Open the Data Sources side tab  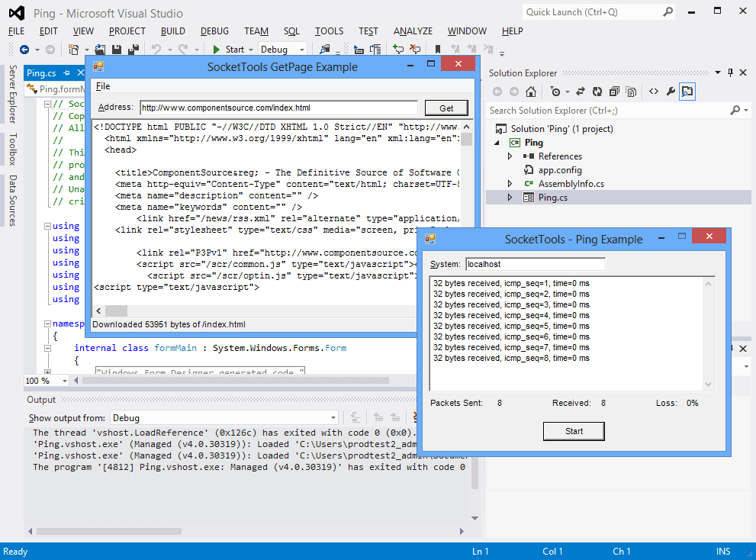tap(13, 200)
